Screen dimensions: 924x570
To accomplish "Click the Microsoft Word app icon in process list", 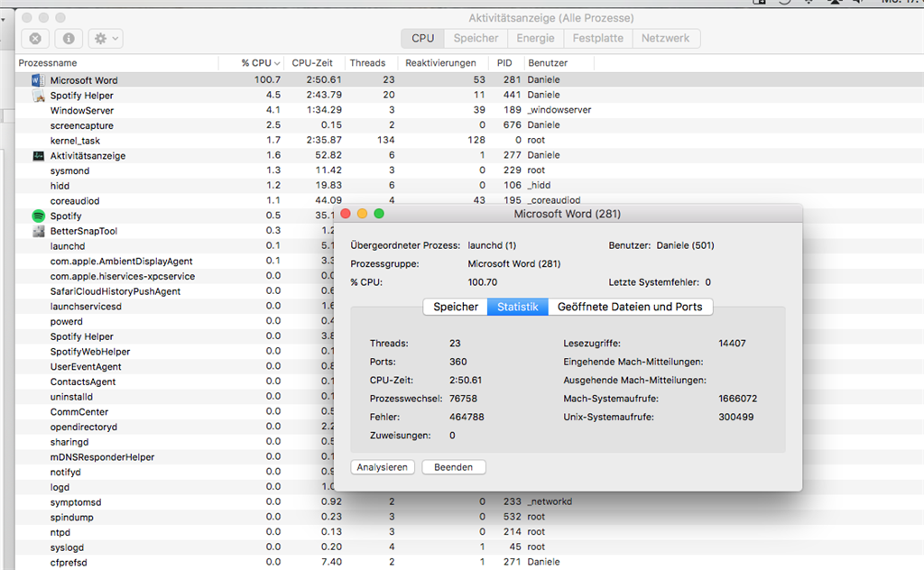I will 38,80.
